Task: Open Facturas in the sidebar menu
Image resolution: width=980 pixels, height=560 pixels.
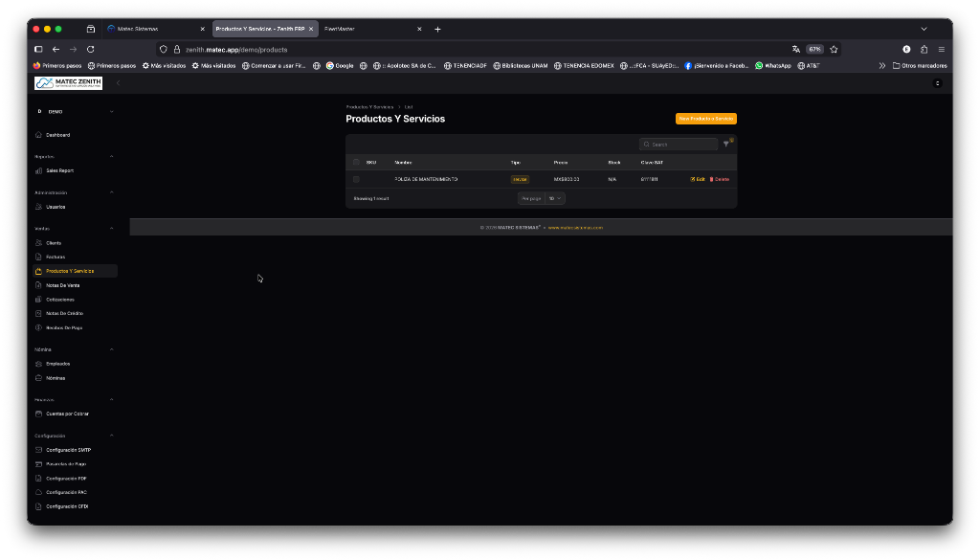Action: tap(56, 257)
